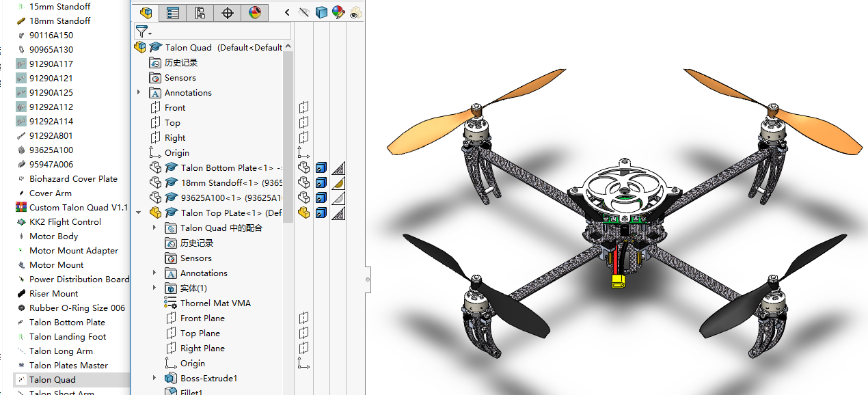Click the Custom Talon Quad V1.1 archive icon
Viewport: 868px width, 395px height.
[22, 207]
